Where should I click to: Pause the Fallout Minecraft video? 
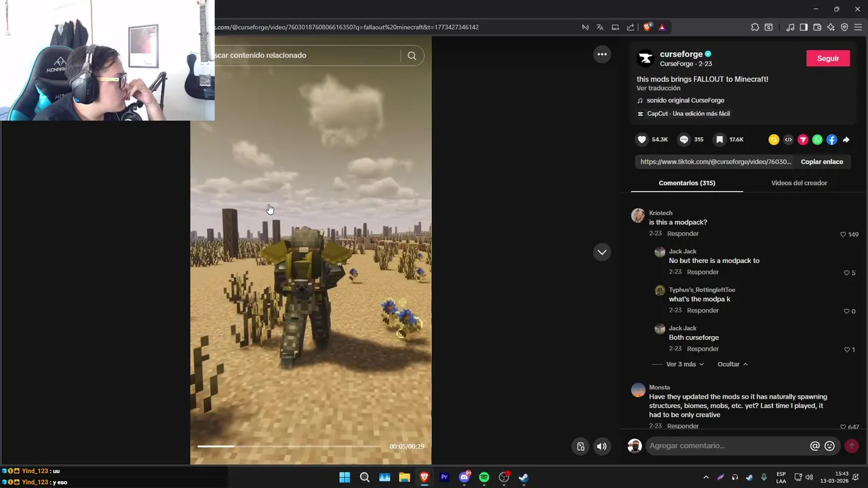coord(311,251)
